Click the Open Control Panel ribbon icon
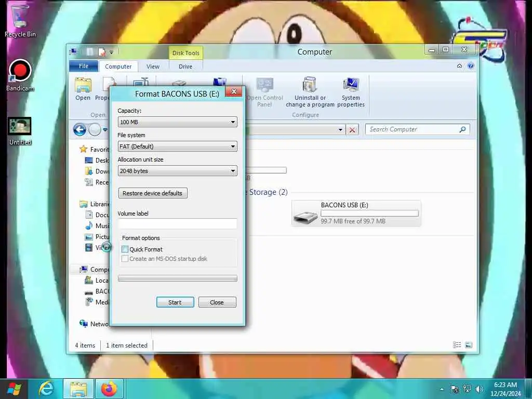This screenshot has width=532, height=399. [x=264, y=91]
